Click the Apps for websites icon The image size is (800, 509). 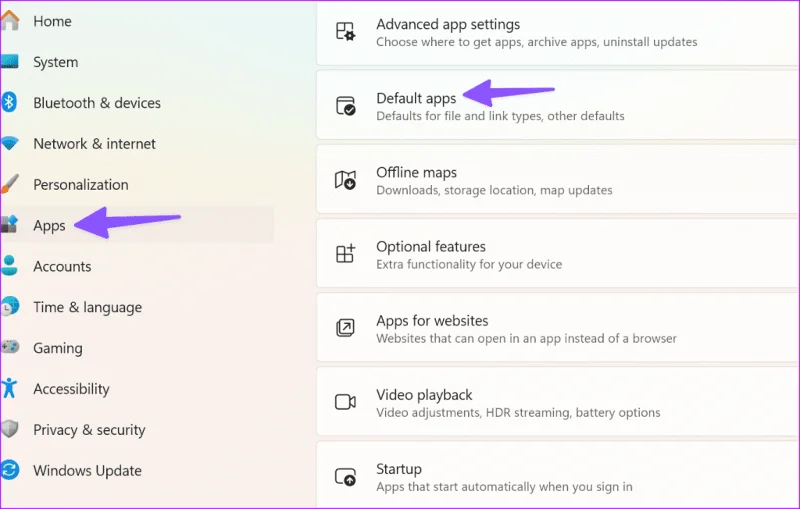pos(345,327)
